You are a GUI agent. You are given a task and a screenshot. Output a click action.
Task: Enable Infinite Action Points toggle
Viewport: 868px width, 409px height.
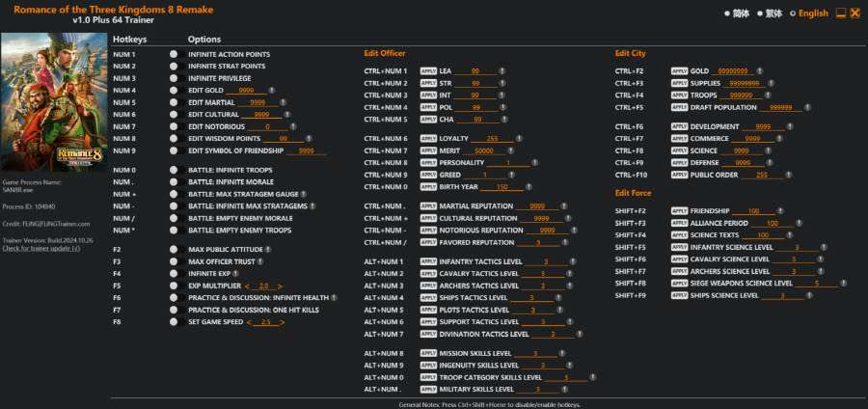(174, 54)
